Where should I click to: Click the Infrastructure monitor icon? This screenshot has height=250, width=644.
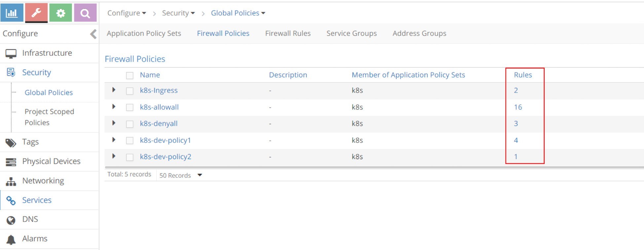(x=11, y=54)
